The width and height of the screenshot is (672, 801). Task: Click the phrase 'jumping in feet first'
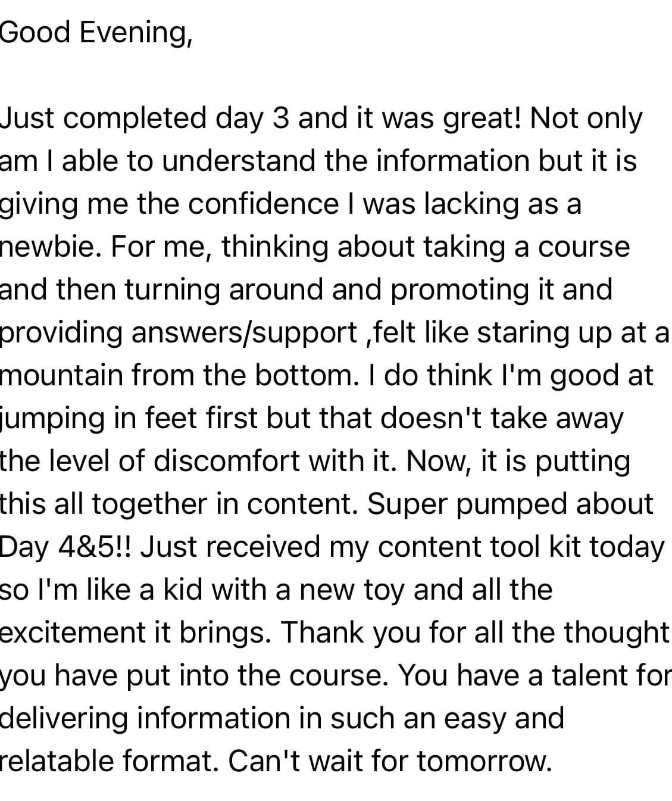tap(129, 419)
